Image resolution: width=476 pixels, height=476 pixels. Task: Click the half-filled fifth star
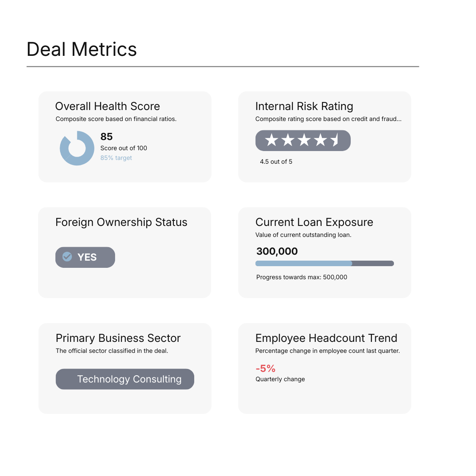[x=335, y=140]
